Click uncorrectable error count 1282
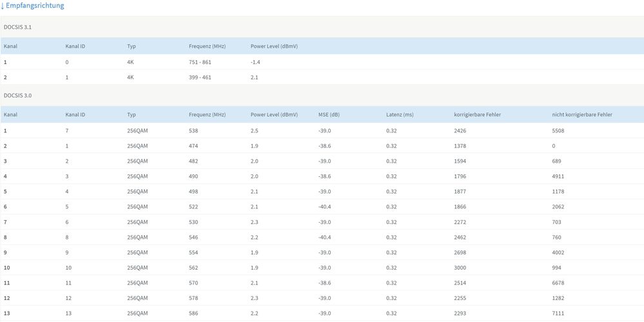 pos(558,298)
